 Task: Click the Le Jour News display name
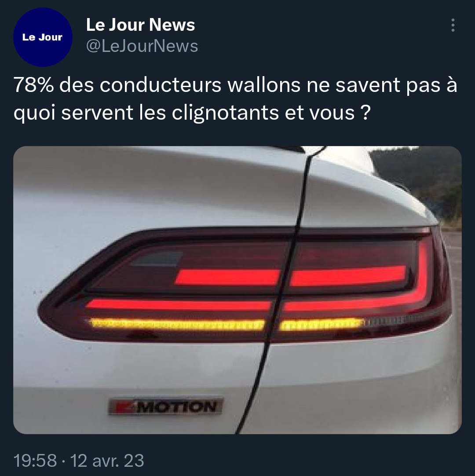141,25
